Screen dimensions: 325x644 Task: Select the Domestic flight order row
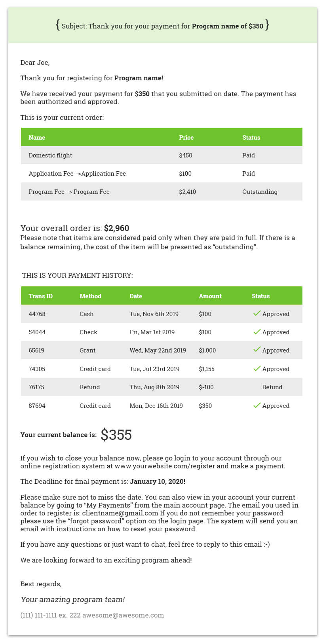[x=50, y=155]
